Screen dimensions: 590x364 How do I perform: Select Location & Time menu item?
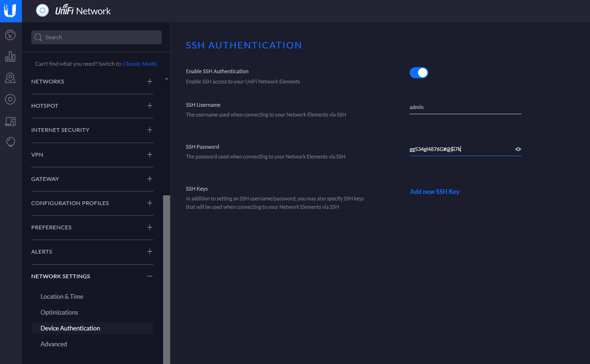[62, 296]
